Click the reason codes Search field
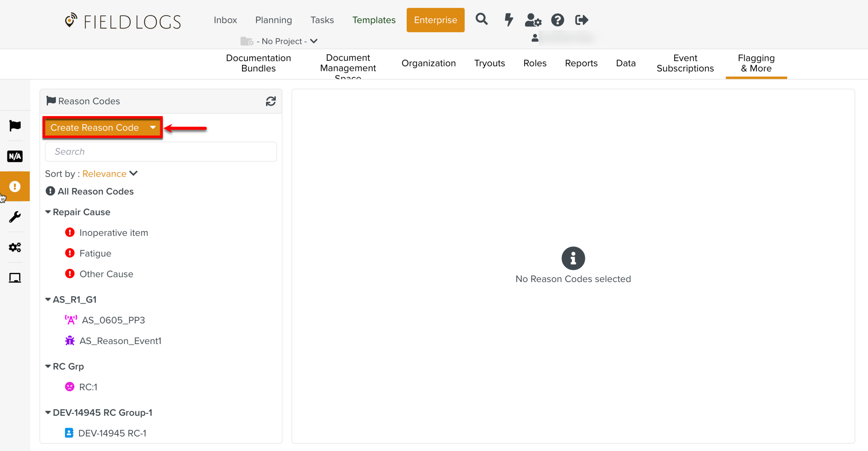 161,151
